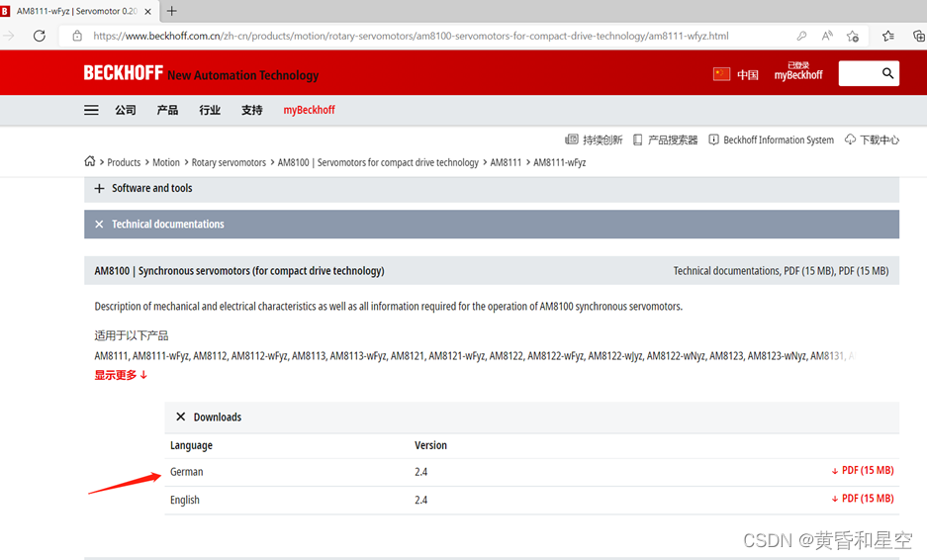The image size is (927, 560).
Task: Go to Rotary servomotors breadcrumb
Action: 229,162
